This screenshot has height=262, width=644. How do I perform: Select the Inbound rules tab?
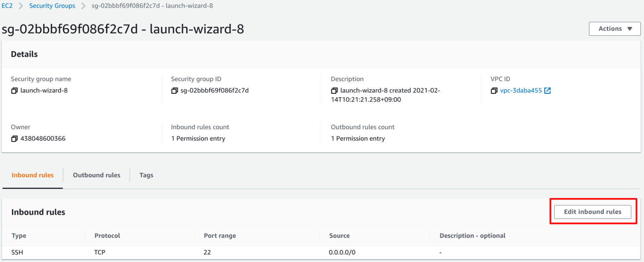click(32, 175)
